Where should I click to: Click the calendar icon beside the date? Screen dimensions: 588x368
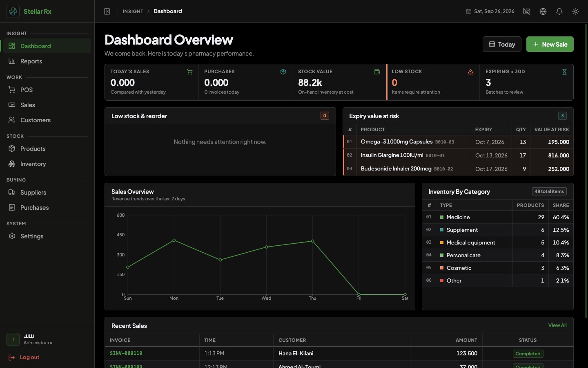[469, 11]
